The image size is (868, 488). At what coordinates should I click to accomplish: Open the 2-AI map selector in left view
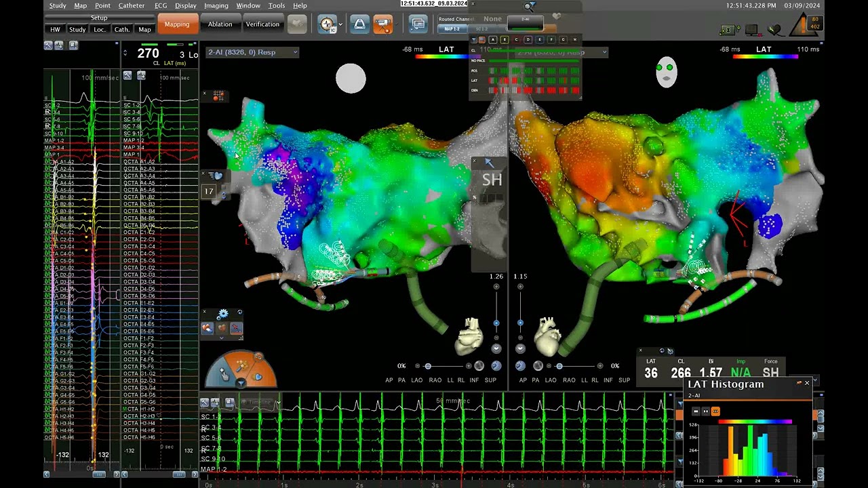[252, 52]
